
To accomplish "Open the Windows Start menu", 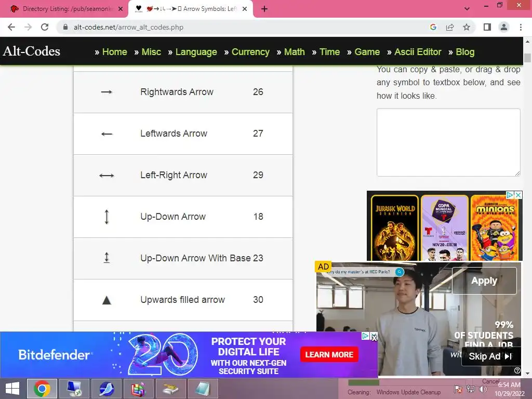I will click(12, 389).
